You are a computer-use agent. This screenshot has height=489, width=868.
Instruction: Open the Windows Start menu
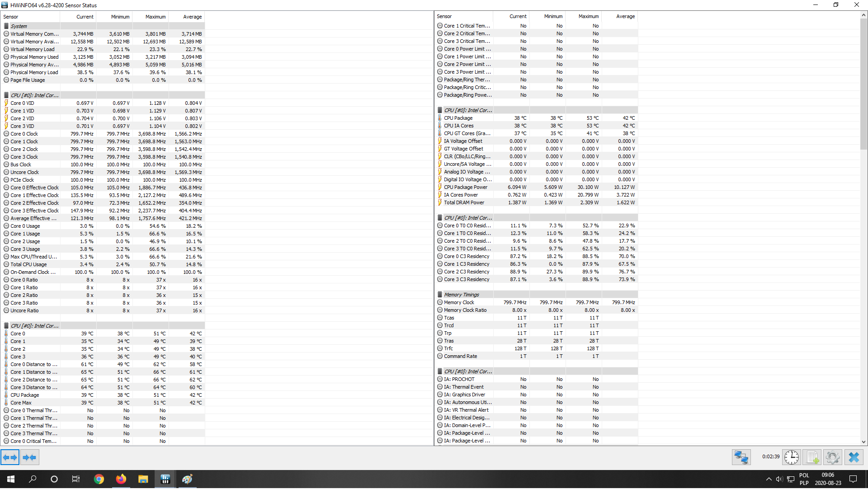[x=11, y=480]
